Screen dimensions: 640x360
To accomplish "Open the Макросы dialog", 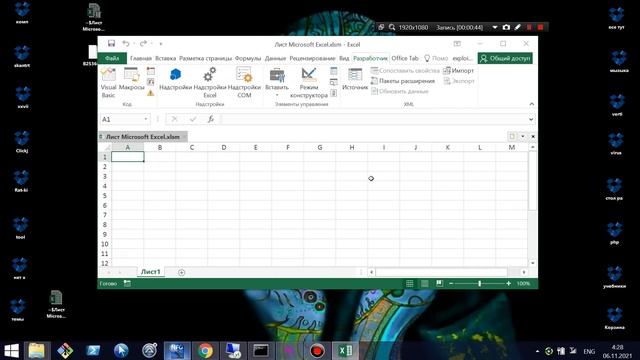I will click(x=131, y=80).
